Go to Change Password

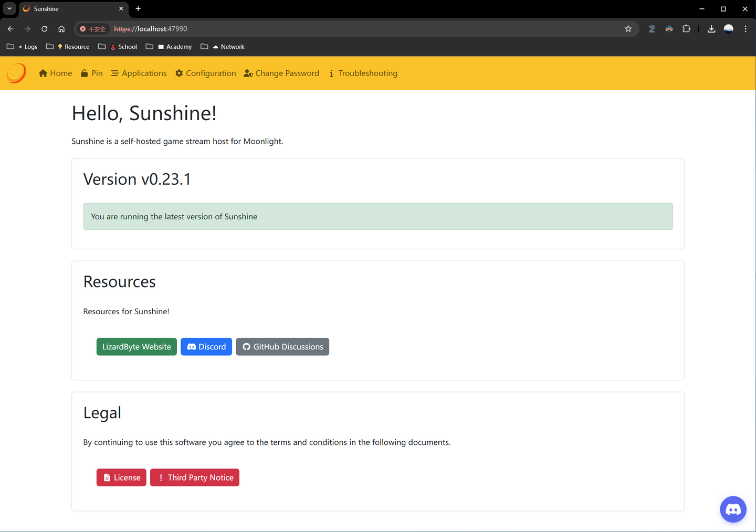[281, 73]
